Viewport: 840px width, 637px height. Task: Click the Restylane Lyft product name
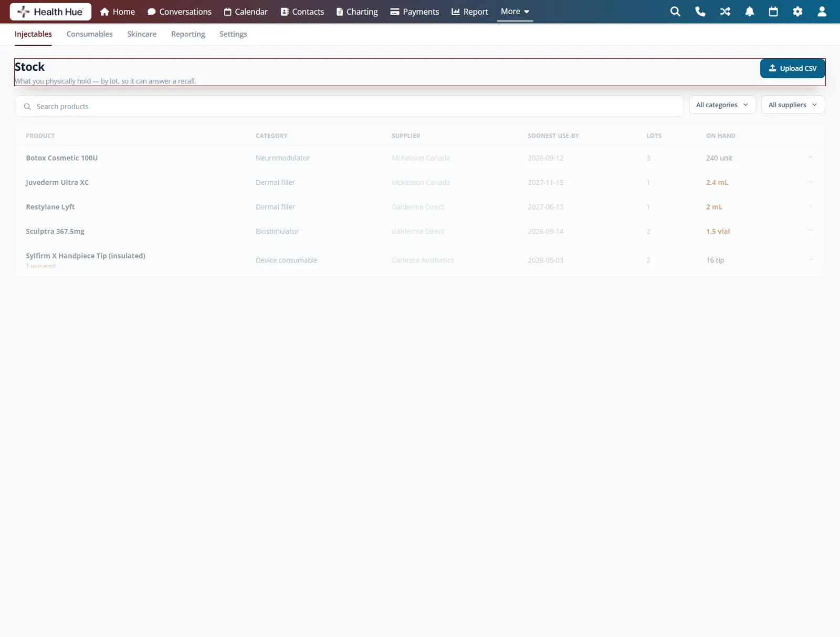pos(50,207)
